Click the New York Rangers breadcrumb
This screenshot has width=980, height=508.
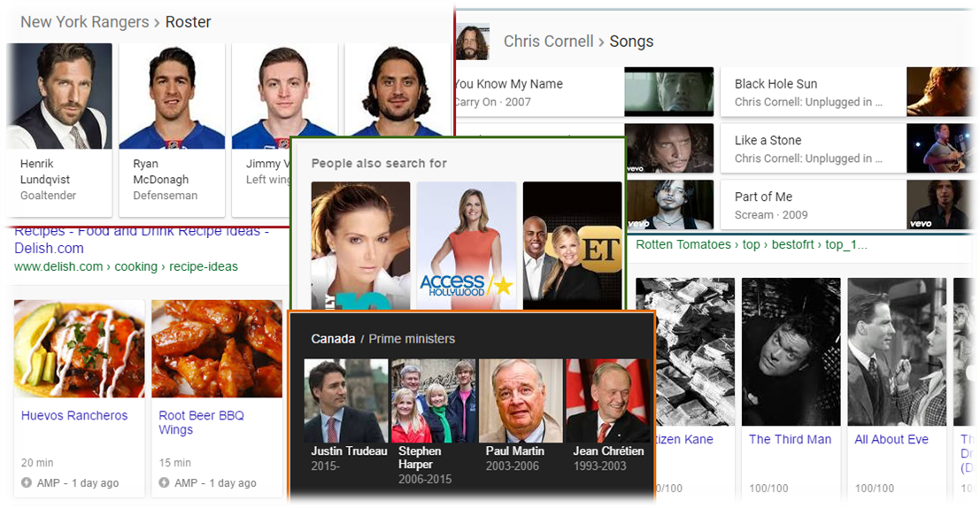(x=84, y=22)
